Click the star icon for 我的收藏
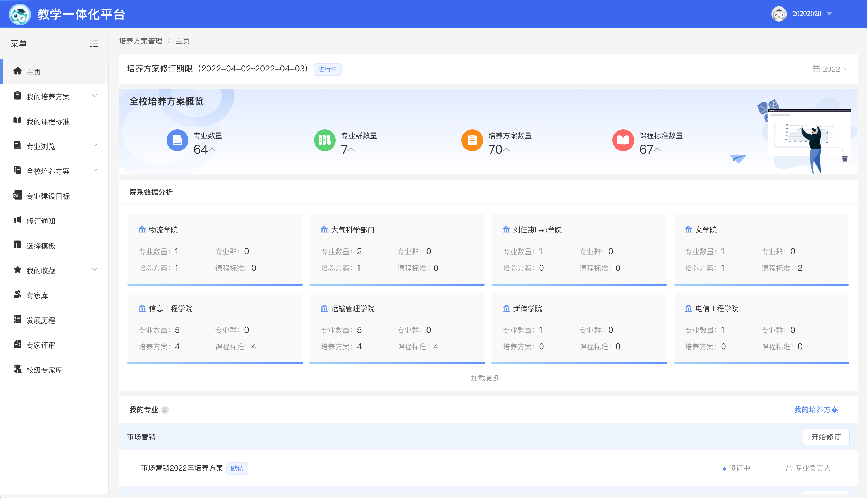 18,270
